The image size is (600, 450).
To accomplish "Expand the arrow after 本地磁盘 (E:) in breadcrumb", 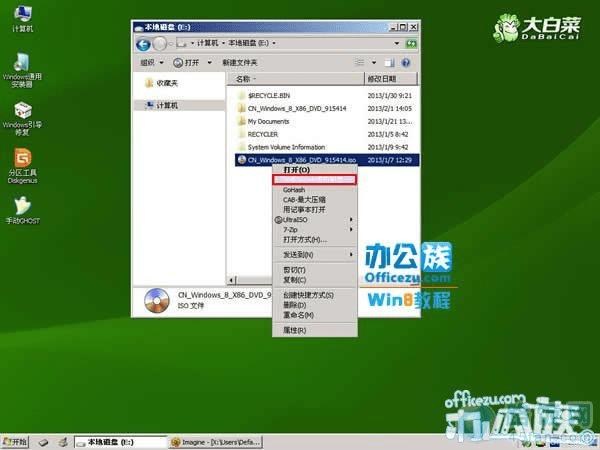I will click(274, 43).
